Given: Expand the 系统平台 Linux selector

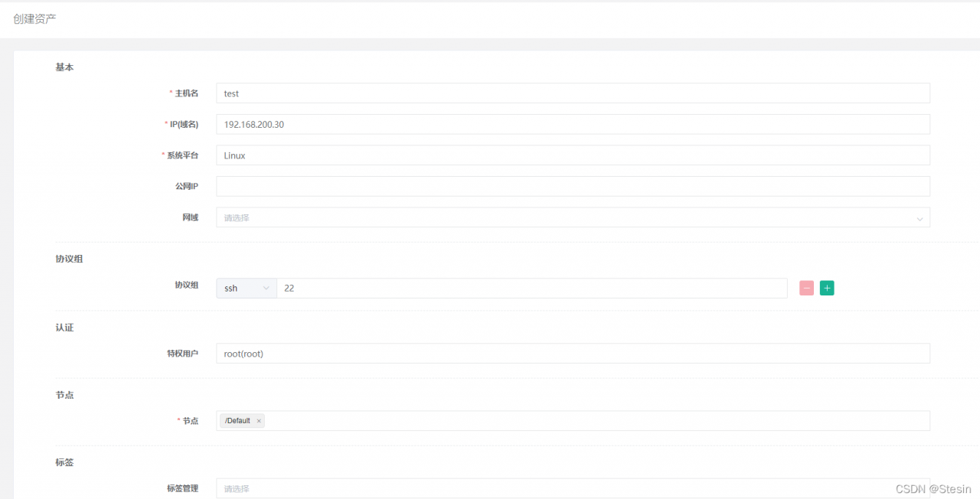Looking at the screenshot, I should (573, 155).
